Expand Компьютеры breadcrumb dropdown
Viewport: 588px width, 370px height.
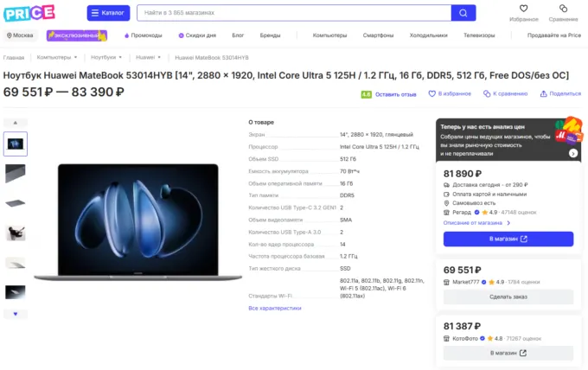pyautogui.click(x=76, y=57)
